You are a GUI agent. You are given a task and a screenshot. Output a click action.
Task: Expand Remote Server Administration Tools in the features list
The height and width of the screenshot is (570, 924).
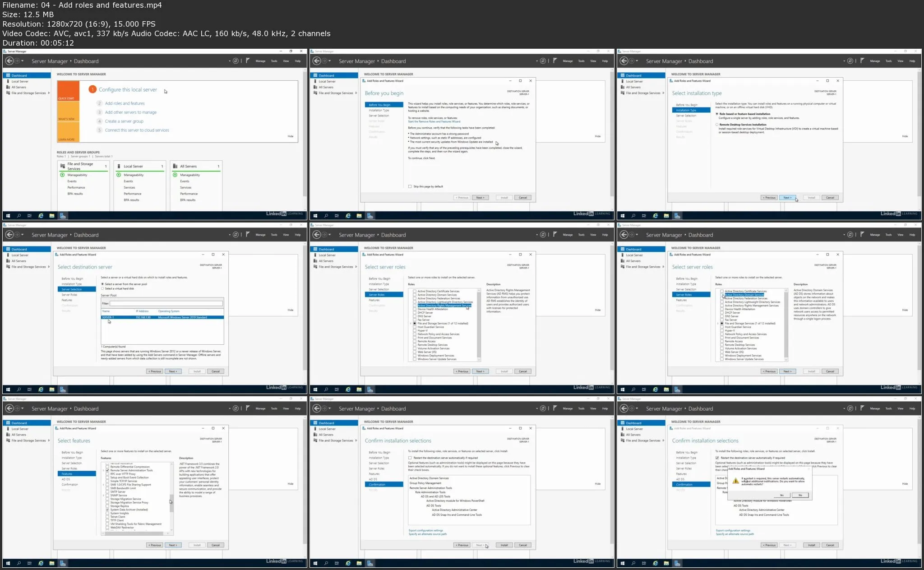[103, 470]
